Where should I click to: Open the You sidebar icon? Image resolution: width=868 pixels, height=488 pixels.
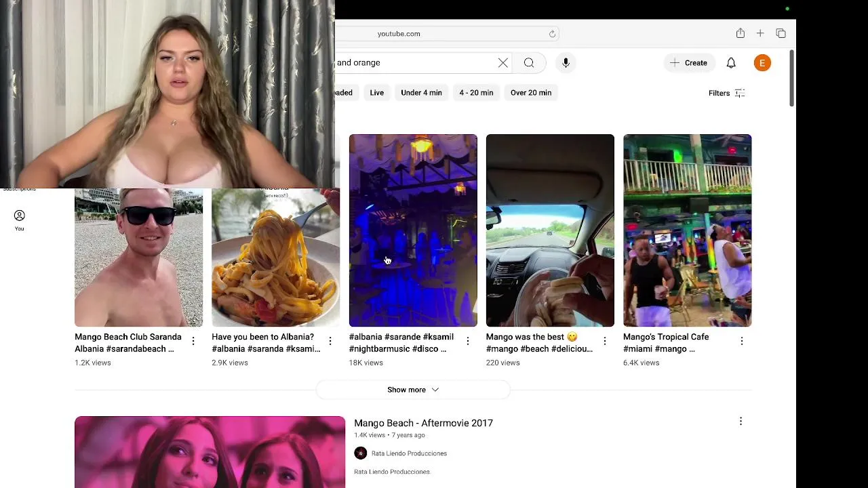pos(20,220)
